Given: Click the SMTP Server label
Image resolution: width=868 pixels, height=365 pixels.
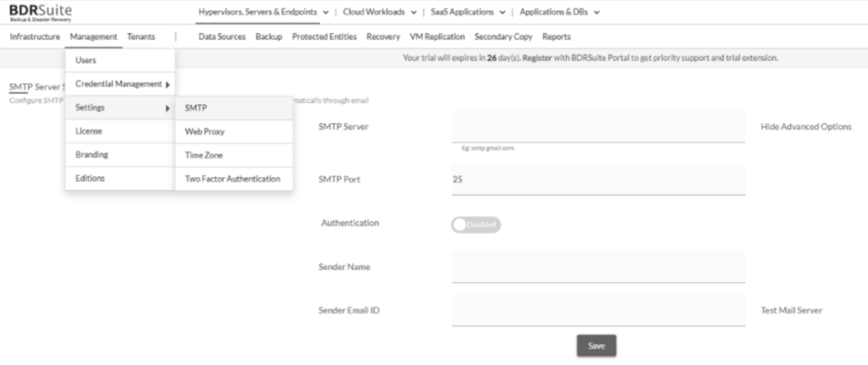Looking at the screenshot, I should point(343,127).
